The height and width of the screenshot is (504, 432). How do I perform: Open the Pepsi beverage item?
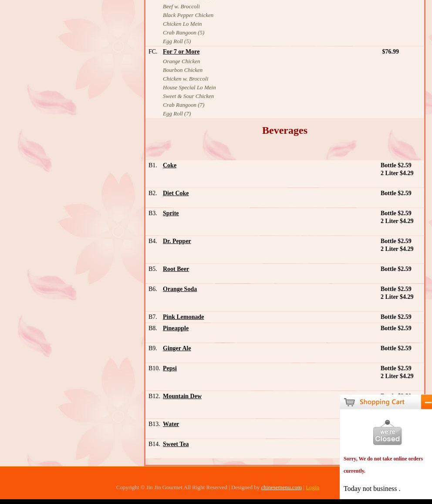point(170,369)
